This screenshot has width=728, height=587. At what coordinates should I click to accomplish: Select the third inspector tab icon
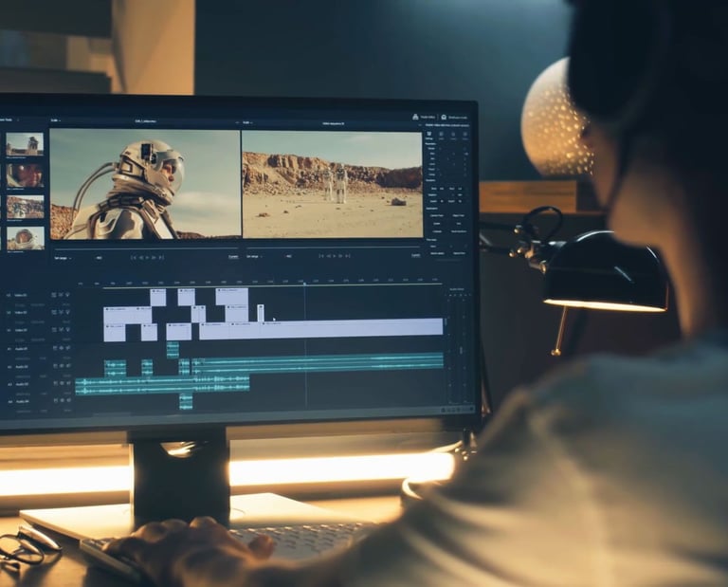453,135
